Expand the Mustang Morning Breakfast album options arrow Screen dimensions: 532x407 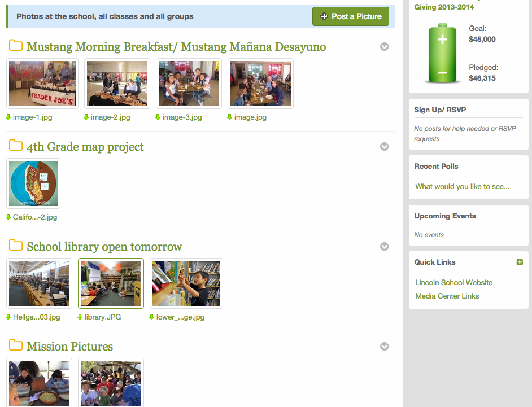pyautogui.click(x=385, y=47)
